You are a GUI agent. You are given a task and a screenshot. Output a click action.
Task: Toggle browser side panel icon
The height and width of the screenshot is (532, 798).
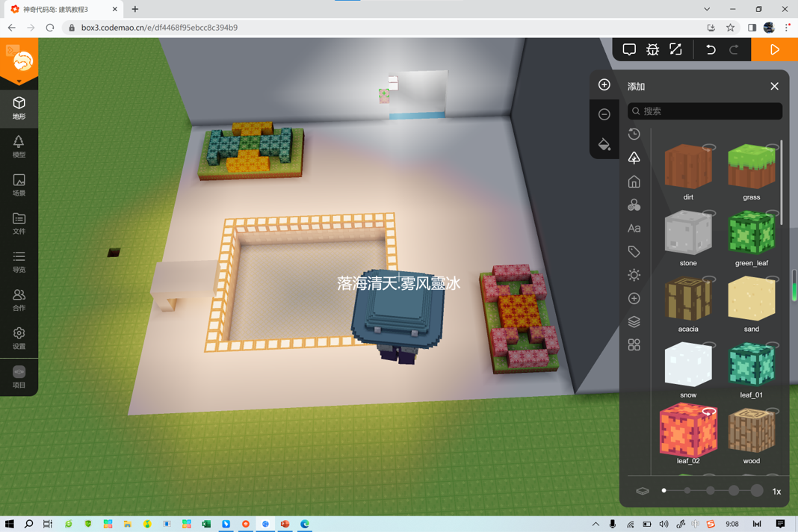point(752,28)
